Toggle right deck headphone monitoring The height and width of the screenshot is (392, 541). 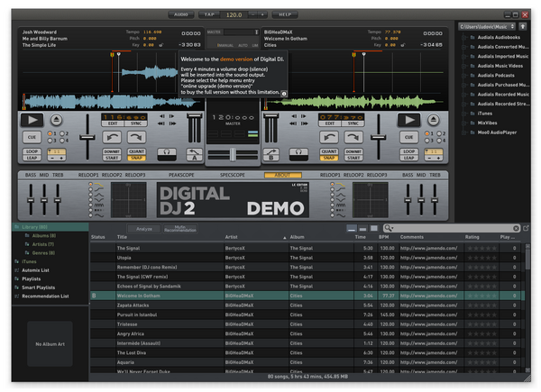click(298, 152)
